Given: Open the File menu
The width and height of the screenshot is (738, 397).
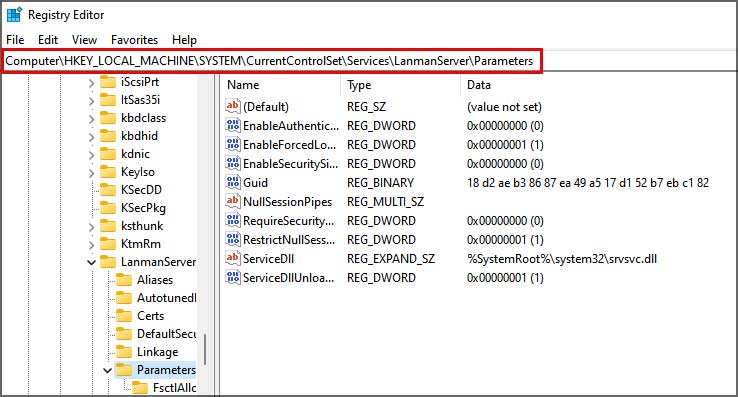Looking at the screenshot, I should (15, 40).
